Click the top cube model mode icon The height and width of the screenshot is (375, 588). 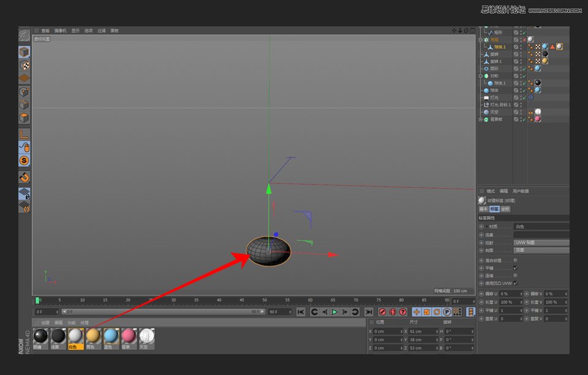tap(24, 52)
